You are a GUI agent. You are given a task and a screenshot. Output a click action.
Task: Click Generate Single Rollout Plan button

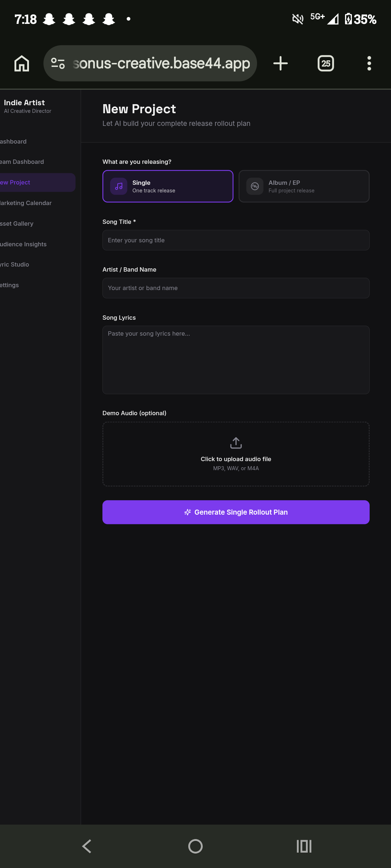point(236,512)
